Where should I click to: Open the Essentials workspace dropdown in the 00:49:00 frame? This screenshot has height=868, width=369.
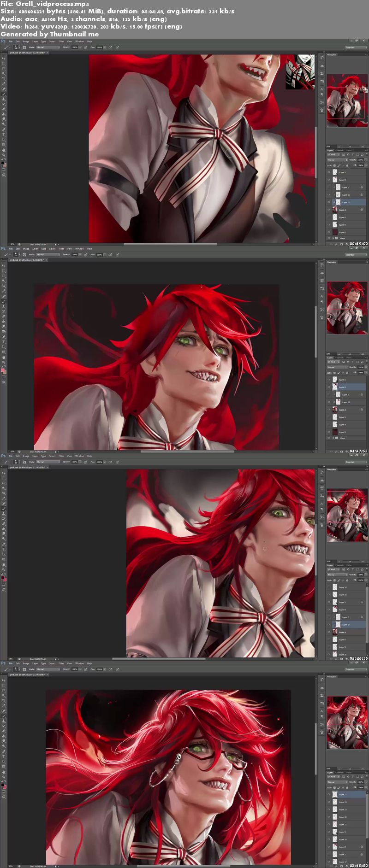click(x=356, y=47)
